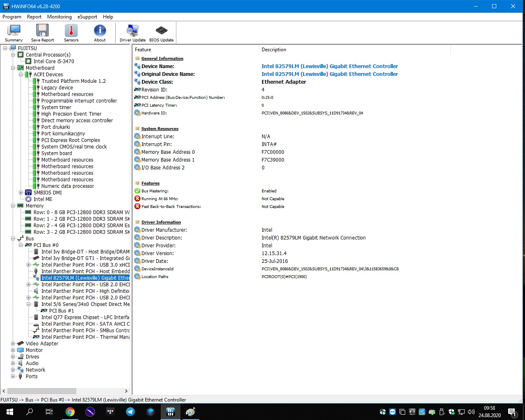Select the SMBIOS DMI entry
Viewport: 525px width, 420px height.
48,193
